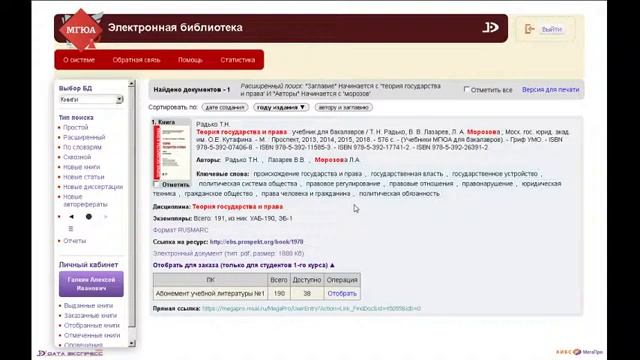Open the Статистика menu item

pyautogui.click(x=238, y=60)
